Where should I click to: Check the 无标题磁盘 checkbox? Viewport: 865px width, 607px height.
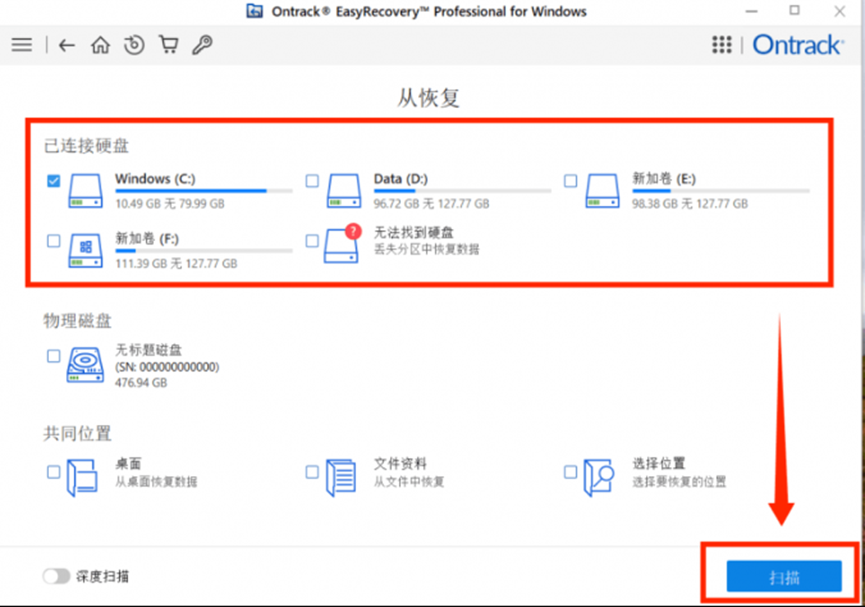tap(54, 356)
